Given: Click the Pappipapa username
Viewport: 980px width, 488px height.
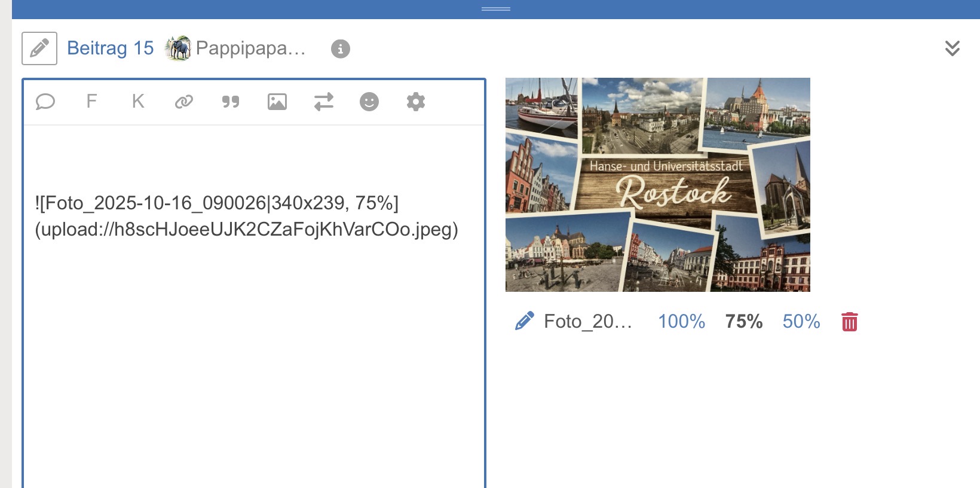Looking at the screenshot, I should point(250,48).
